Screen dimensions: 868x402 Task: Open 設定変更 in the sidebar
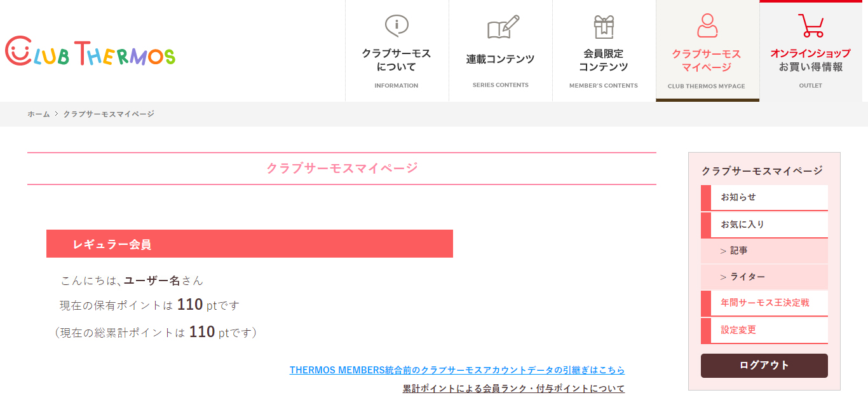pos(764,330)
